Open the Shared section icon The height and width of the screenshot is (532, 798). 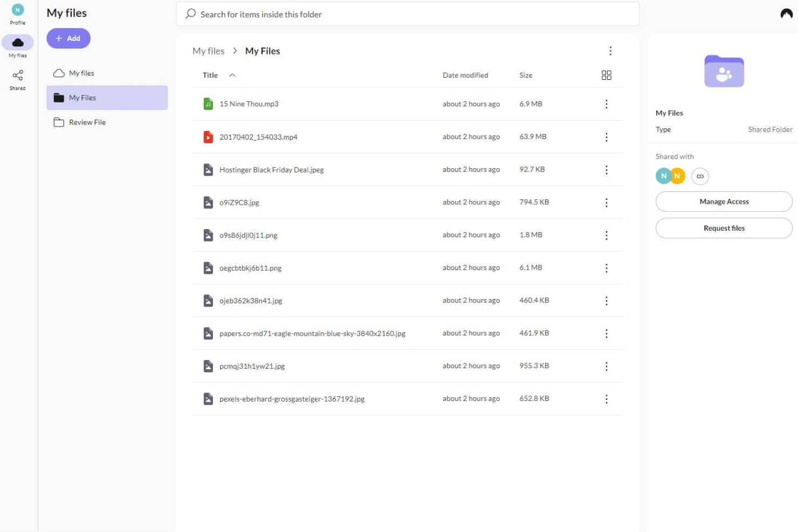pos(17,75)
